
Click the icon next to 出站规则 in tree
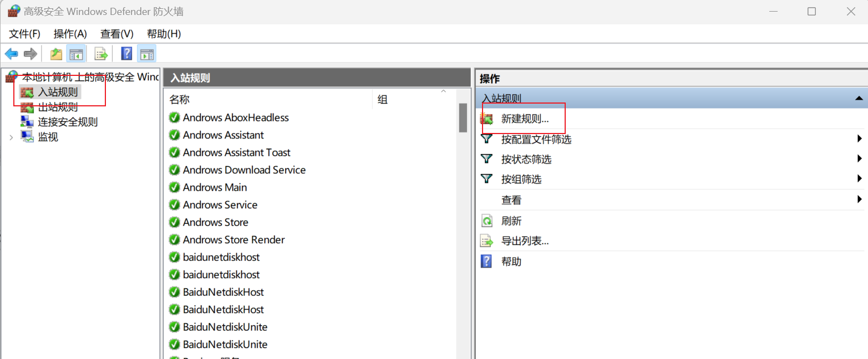(x=27, y=107)
